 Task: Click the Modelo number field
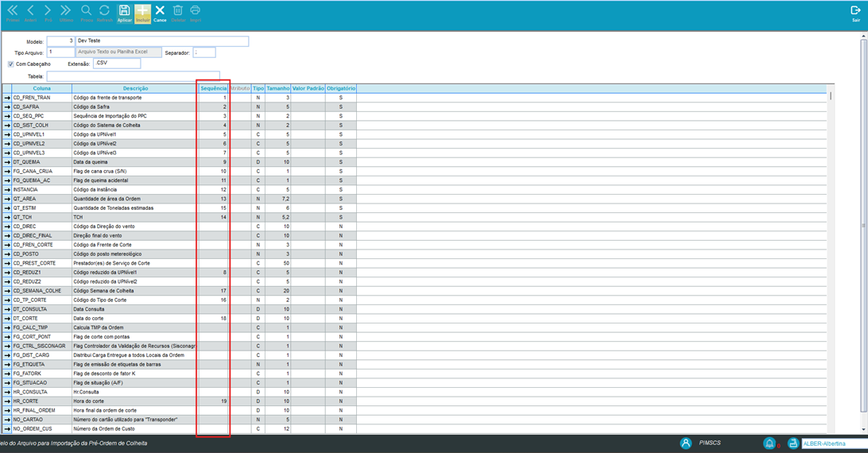[x=61, y=41]
